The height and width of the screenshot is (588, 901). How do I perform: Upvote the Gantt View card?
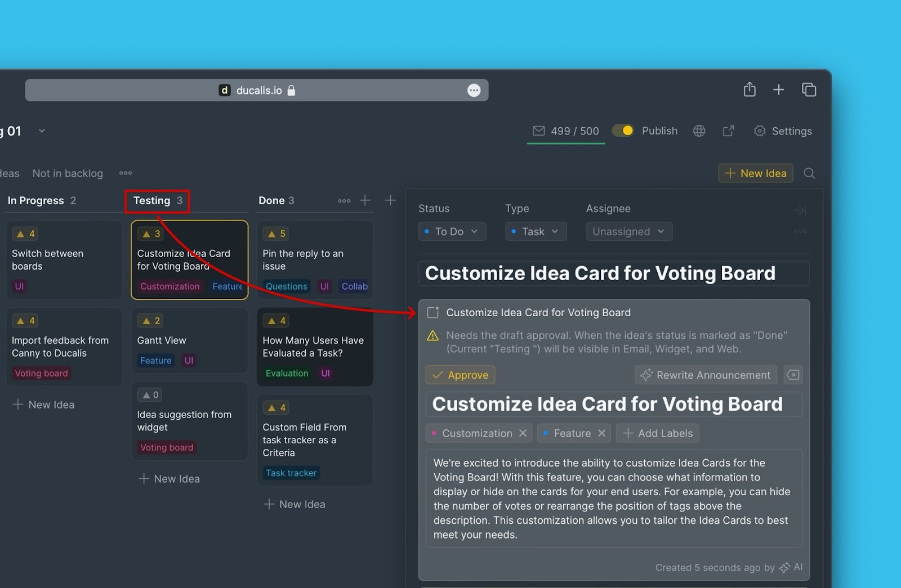tap(151, 321)
